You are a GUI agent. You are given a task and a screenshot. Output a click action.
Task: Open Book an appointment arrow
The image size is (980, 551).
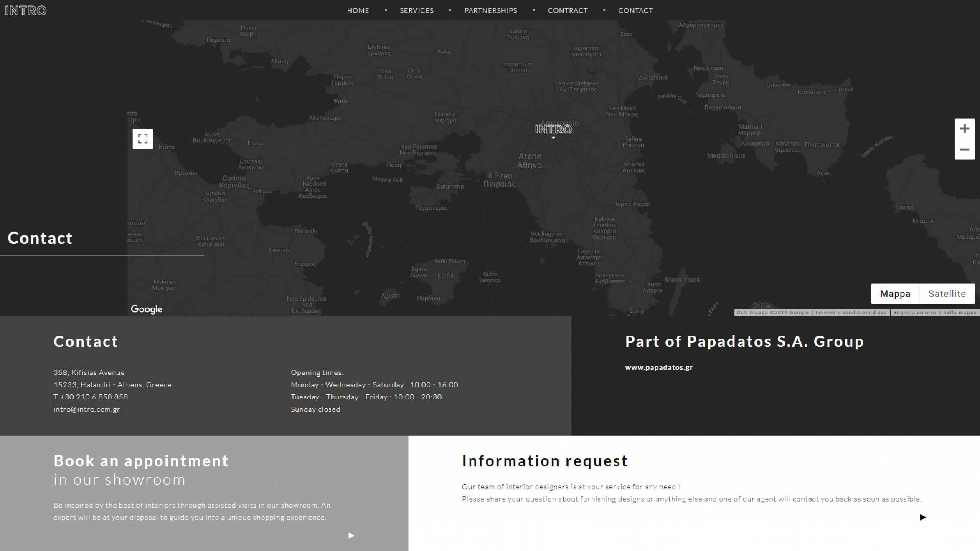click(351, 536)
